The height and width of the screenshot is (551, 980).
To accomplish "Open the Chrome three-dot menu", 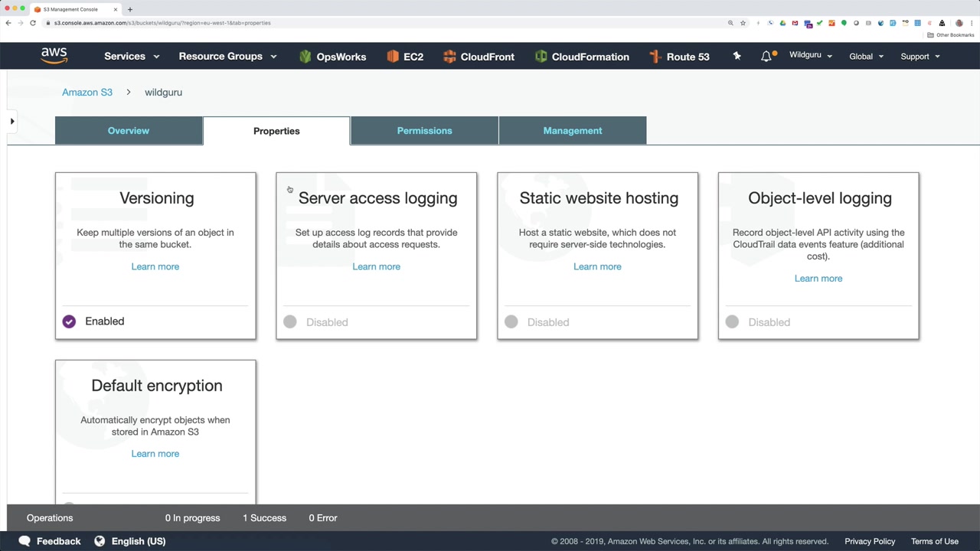I will (972, 23).
